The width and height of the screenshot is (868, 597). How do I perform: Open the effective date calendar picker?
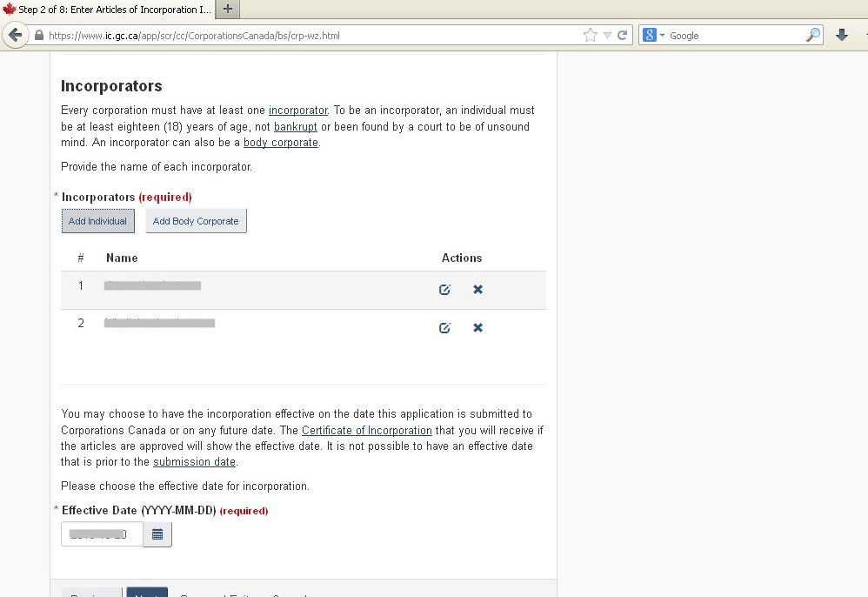coord(157,534)
